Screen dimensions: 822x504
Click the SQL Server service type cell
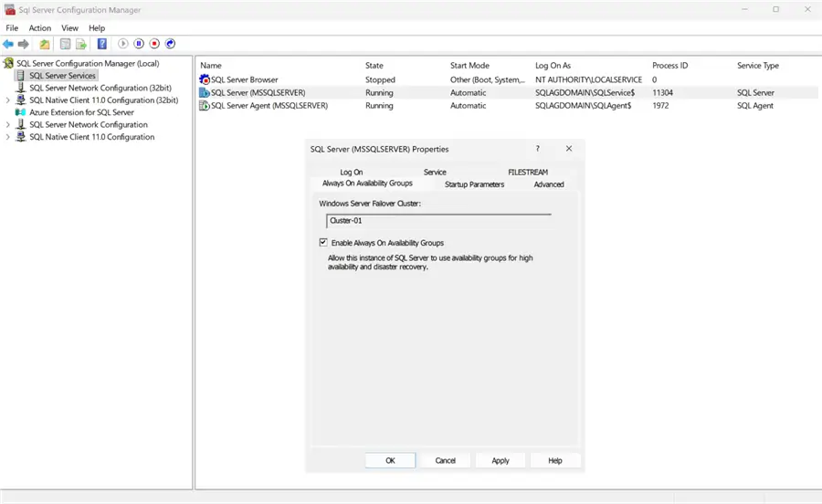click(755, 93)
